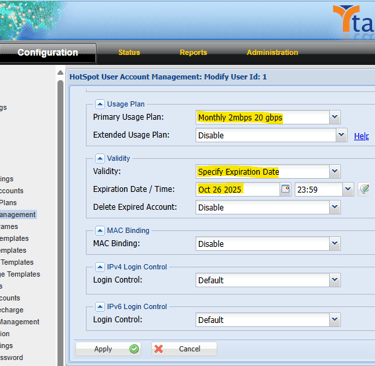Click the green checkmark on Apply

click(x=134, y=349)
